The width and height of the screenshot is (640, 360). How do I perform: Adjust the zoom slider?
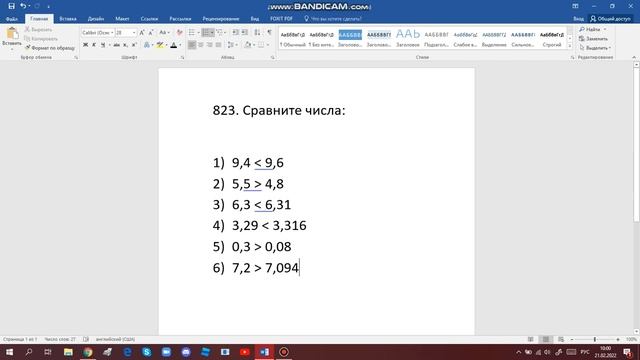tap(595, 340)
